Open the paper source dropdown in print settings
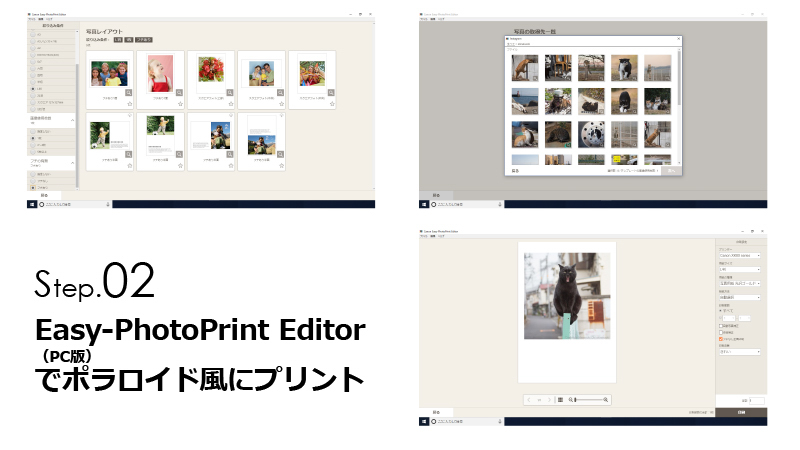 click(740, 297)
